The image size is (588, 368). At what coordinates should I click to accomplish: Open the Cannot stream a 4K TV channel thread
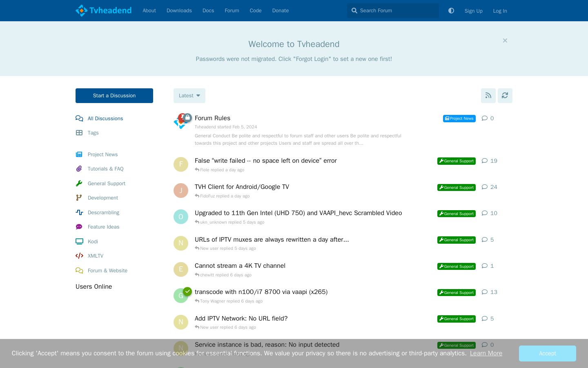(240, 266)
